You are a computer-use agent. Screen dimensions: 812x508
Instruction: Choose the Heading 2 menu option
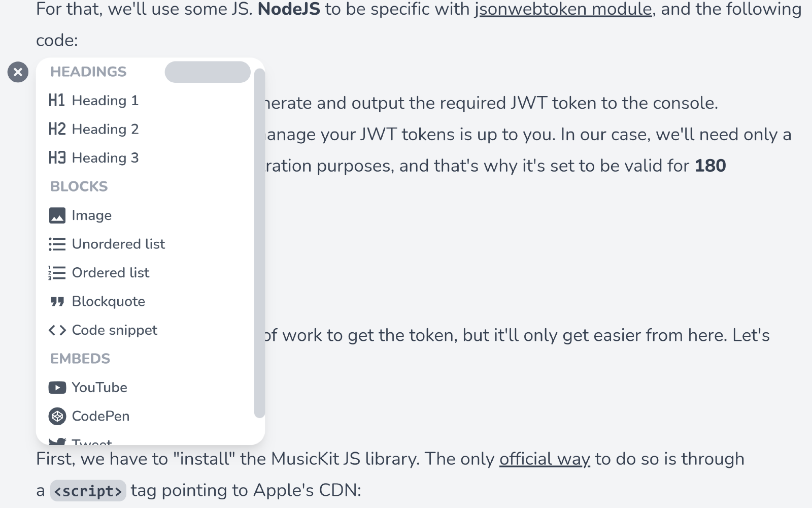click(x=105, y=129)
